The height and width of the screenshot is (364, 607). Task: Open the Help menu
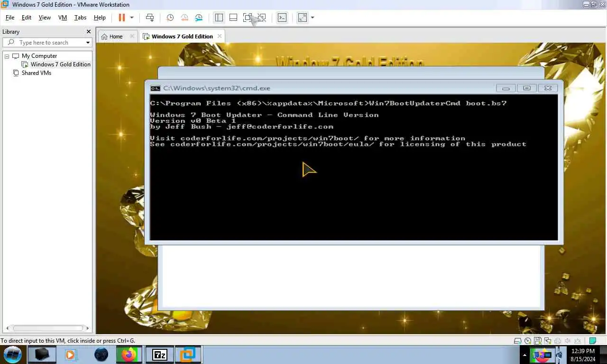[x=100, y=18]
